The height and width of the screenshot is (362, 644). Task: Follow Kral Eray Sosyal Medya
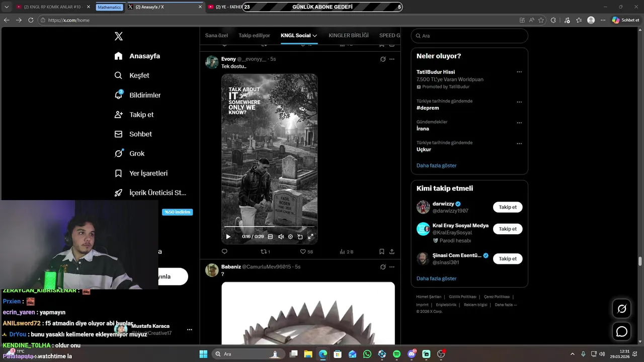click(508, 229)
